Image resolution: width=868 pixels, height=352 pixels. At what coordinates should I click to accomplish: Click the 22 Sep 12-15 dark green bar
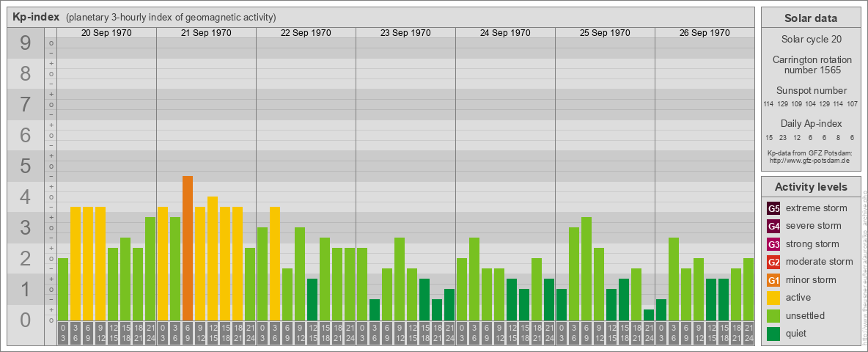[312, 299]
